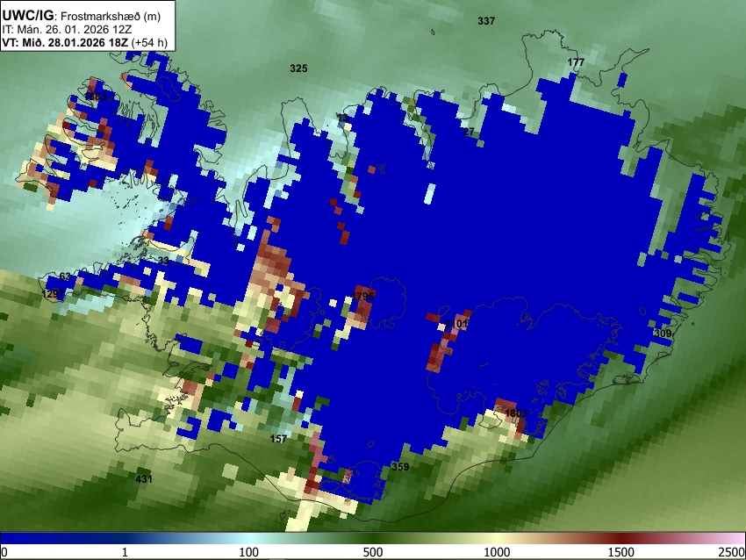Select the VT: Mið. 28.01.2026 18Z line

point(84,42)
